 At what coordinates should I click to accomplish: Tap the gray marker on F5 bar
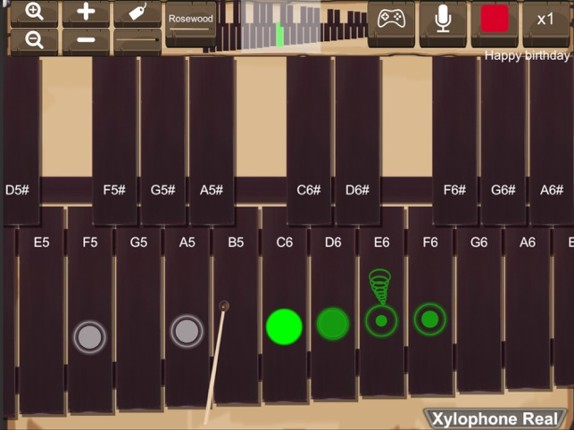[90, 337]
